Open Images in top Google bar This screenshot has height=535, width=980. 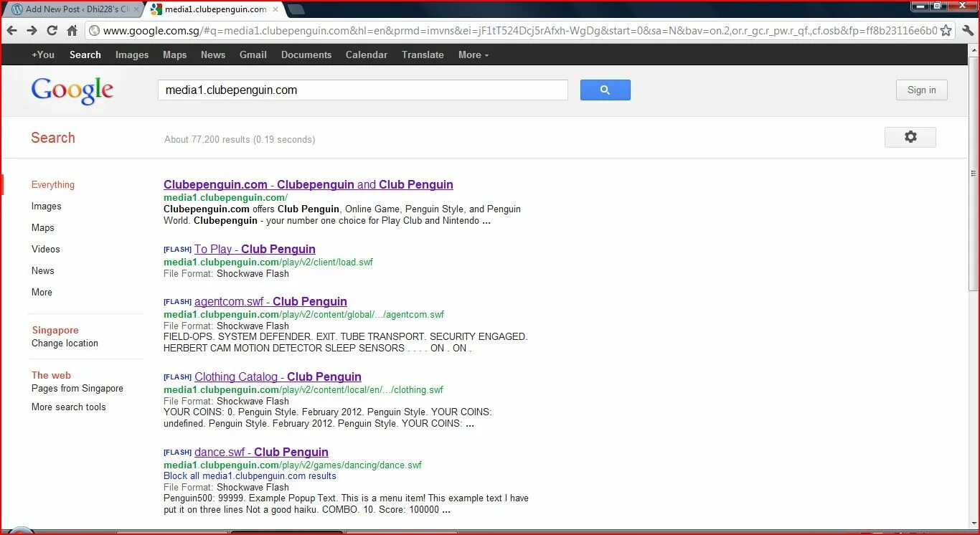point(132,55)
